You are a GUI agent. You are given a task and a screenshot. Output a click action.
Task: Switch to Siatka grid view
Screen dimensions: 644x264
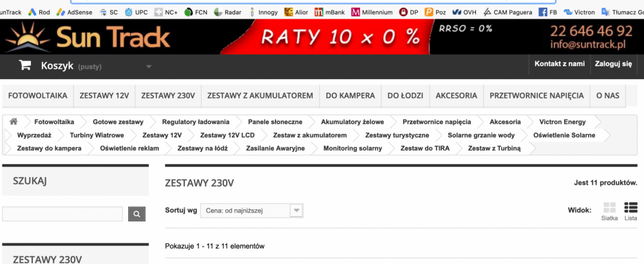[x=609, y=211]
